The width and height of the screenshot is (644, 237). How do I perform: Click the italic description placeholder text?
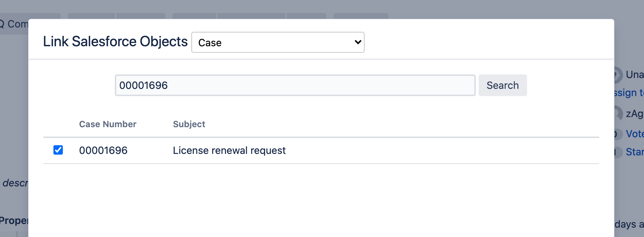coord(15,183)
